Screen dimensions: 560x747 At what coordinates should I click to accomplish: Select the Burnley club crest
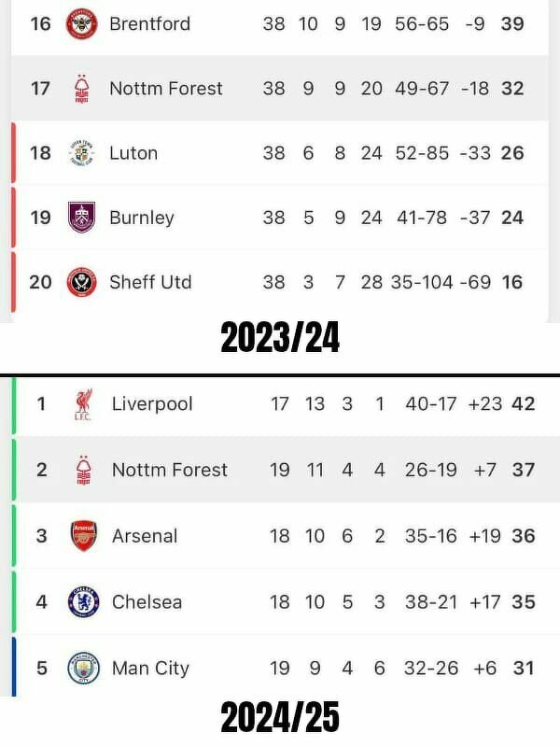point(82,218)
